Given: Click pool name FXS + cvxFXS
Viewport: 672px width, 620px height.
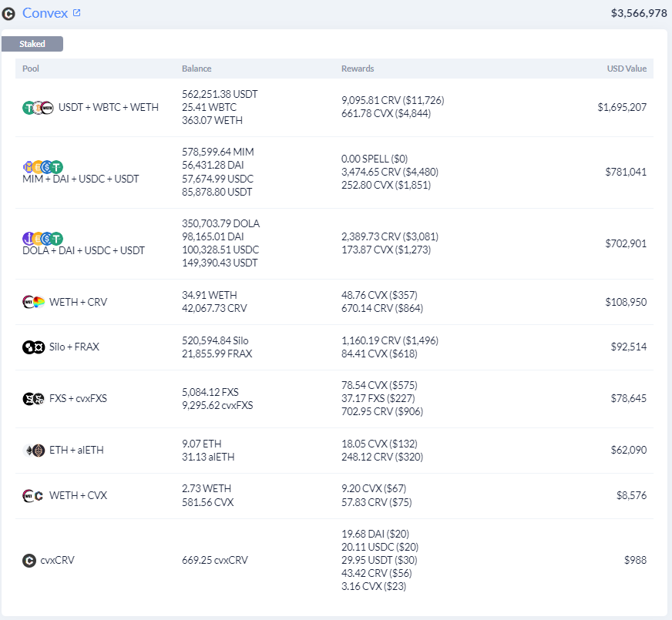Looking at the screenshot, I should pos(78,399).
